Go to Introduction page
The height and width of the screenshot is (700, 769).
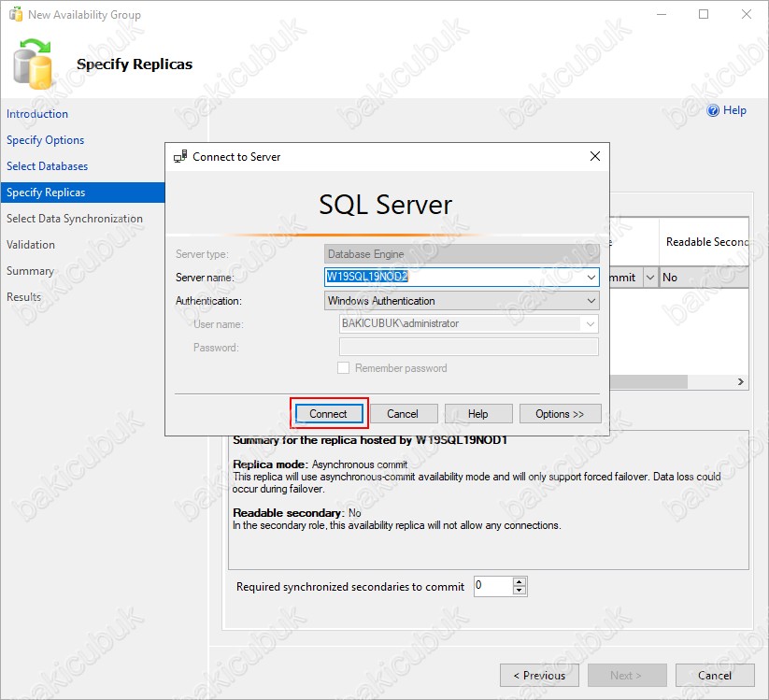click(x=37, y=114)
